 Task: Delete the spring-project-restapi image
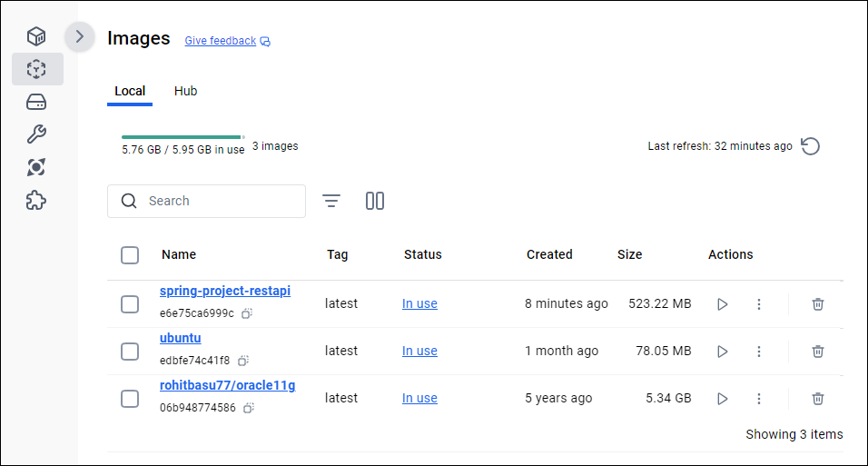tap(818, 304)
